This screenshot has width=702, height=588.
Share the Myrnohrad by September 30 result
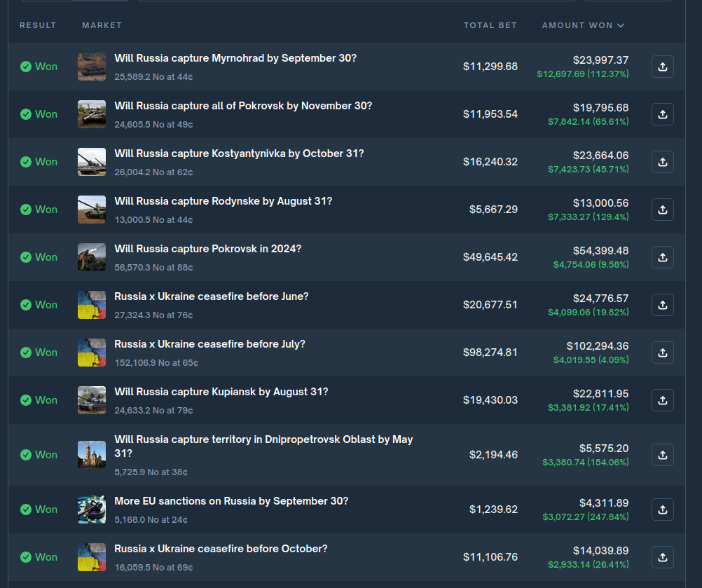click(663, 67)
